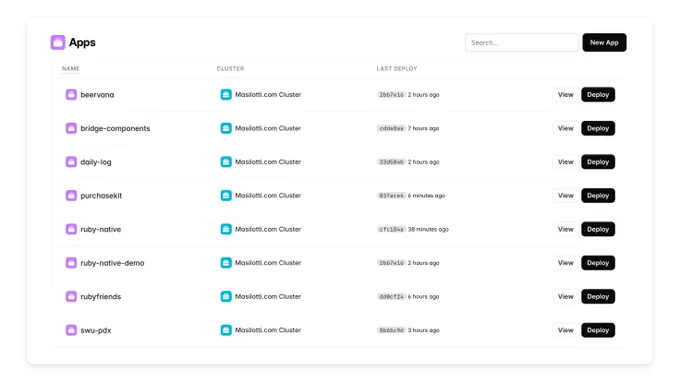Deploy the swu-pdx app
Screen dimensions: 680x382
tap(598, 330)
